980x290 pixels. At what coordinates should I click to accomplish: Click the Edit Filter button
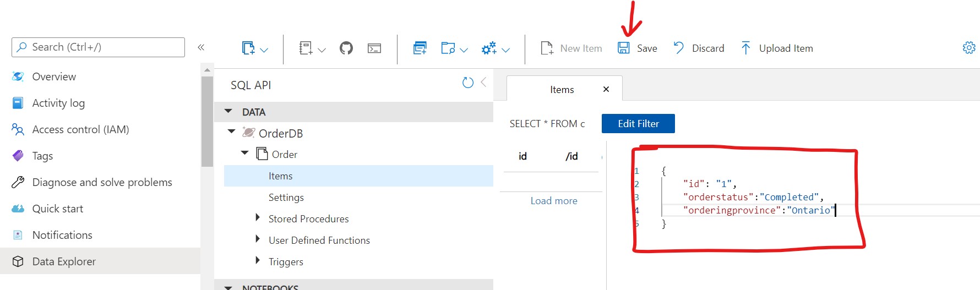point(638,124)
